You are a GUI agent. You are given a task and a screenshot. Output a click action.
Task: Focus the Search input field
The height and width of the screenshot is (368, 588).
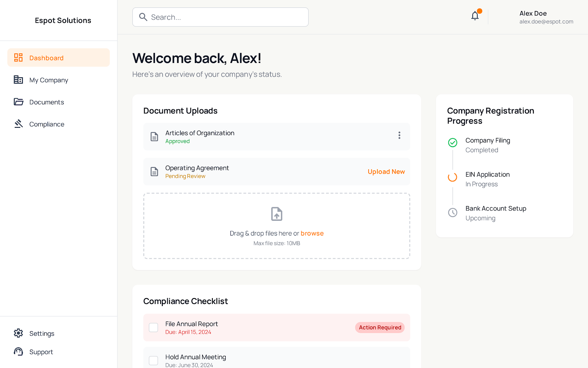click(x=228, y=17)
